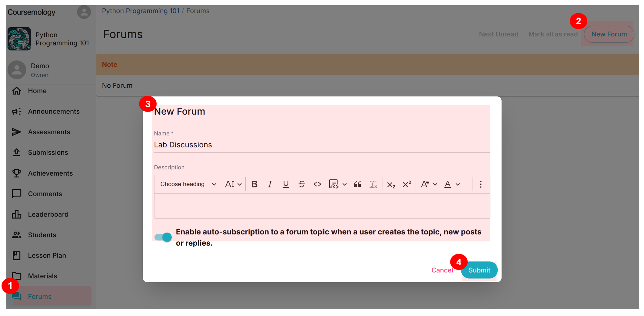Click the Lesson Plan bookmark icon
The image size is (644, 316).
pyautogui.click(x=17, y=255)
